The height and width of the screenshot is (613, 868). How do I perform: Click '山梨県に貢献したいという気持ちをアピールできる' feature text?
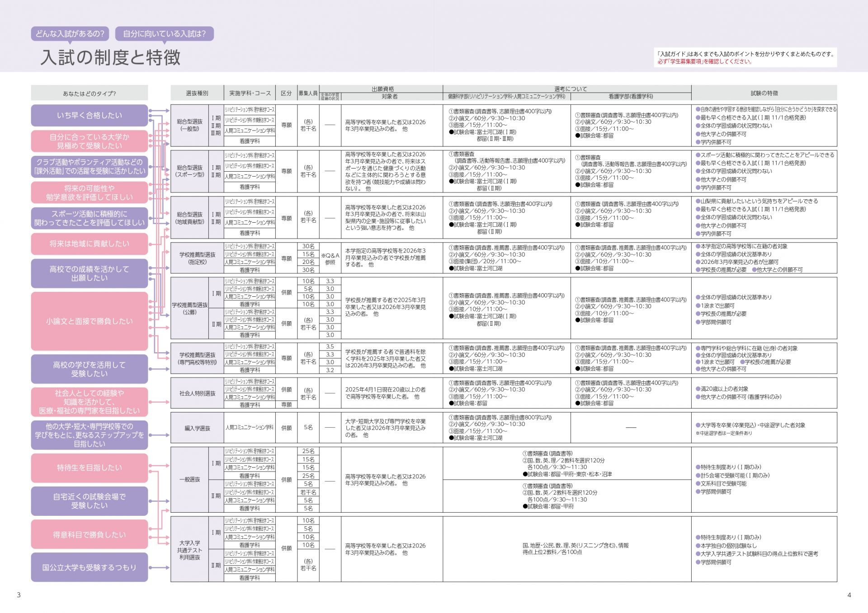[x=756, y=201]
